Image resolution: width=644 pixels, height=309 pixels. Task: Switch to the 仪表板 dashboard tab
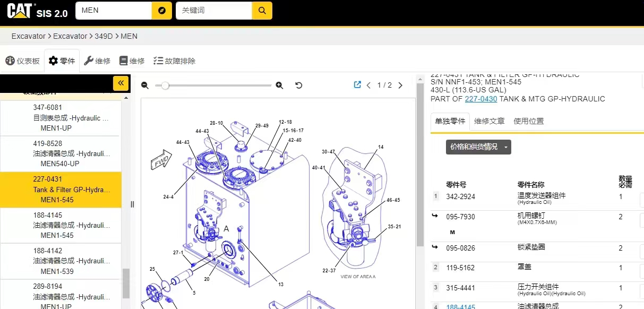point(22,61)
